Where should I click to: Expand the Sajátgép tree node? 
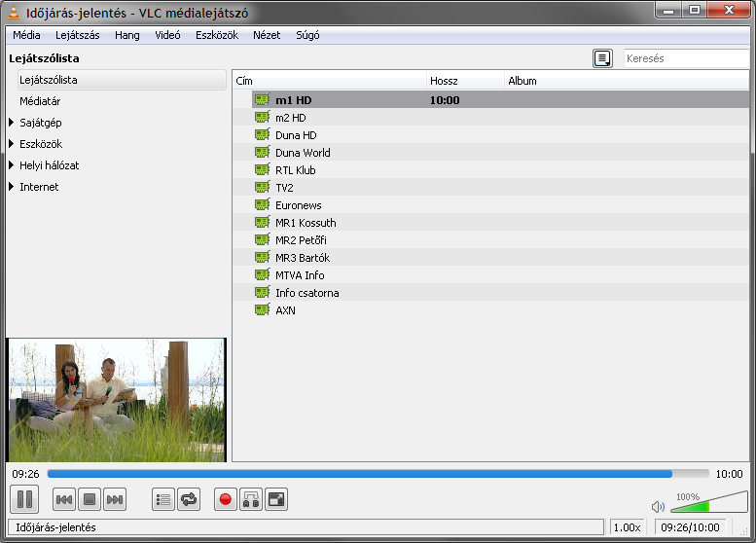pos(12,123)
